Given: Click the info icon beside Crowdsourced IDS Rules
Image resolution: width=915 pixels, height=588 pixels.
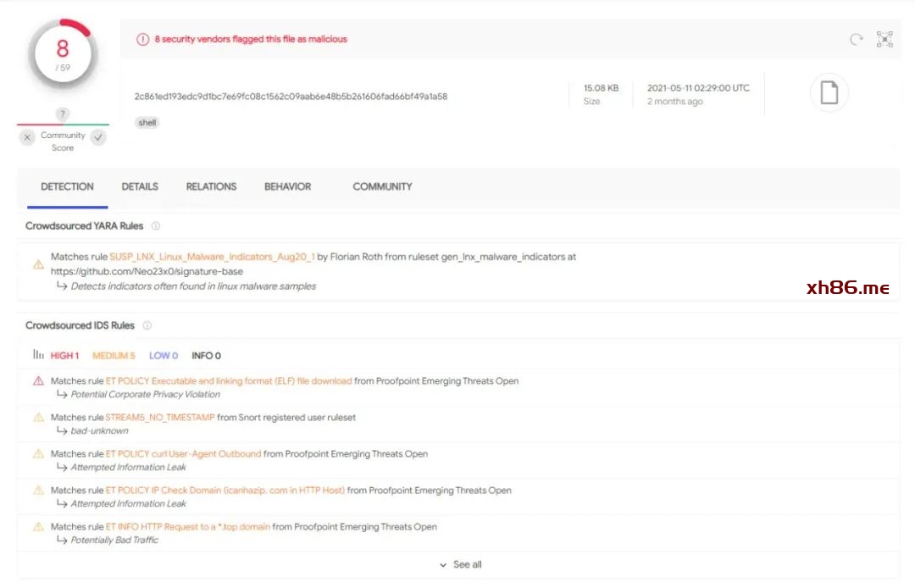Looking at the screenshot, I should coord(147,325).
